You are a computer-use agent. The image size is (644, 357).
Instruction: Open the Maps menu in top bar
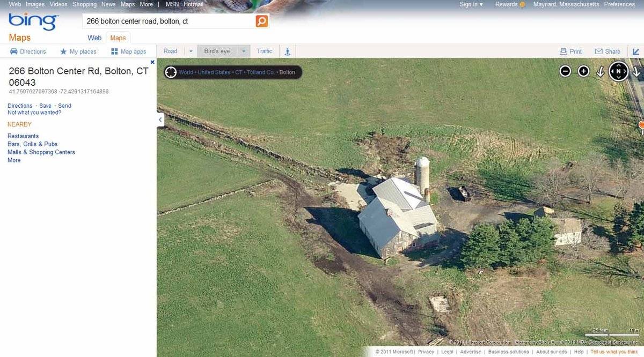(127, 4)
